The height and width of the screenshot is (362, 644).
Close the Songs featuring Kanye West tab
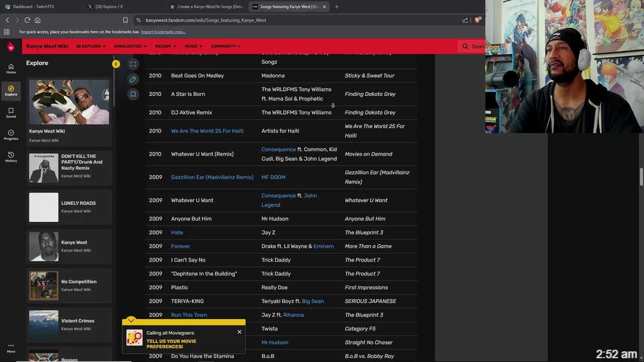coord(324,7)
